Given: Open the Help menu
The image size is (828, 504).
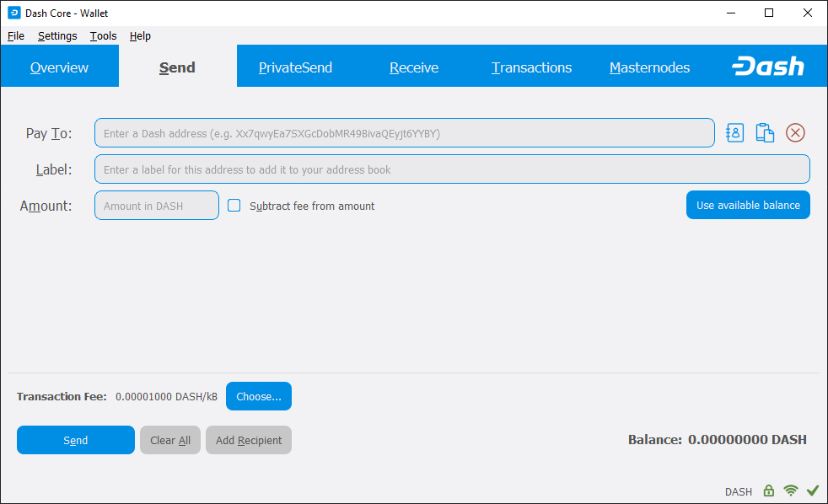Looking at the screenshot, I should 140,36.
